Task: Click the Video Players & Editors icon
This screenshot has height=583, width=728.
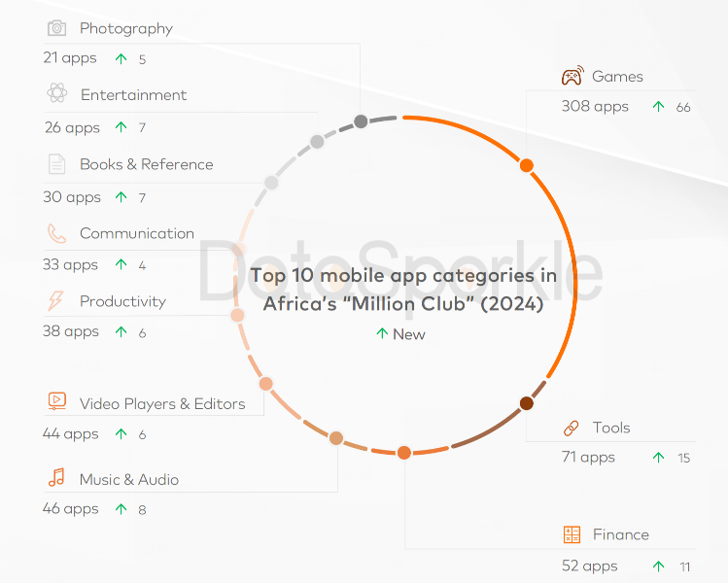Action: (57, 401)
